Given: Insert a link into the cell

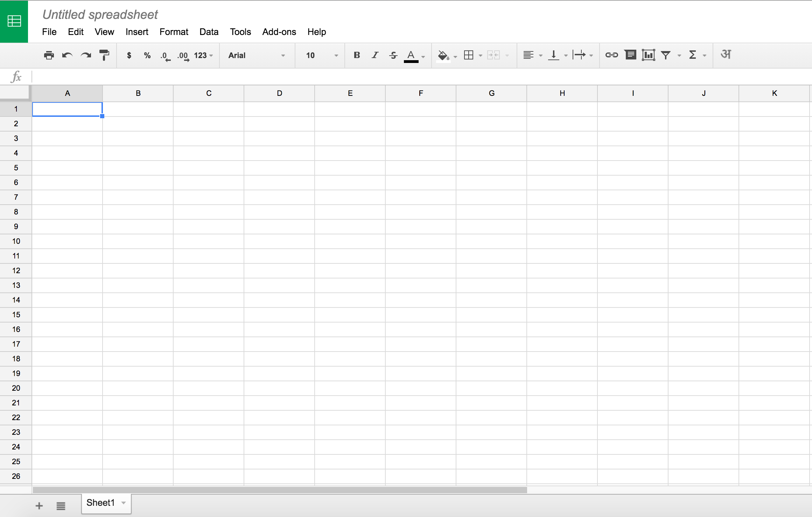Looking at the screenshot, I should pos(612,55).
